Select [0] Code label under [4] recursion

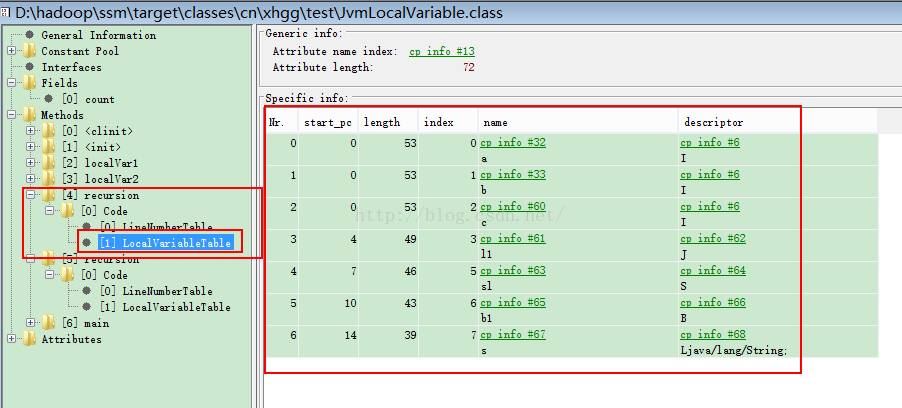(104, 211)
